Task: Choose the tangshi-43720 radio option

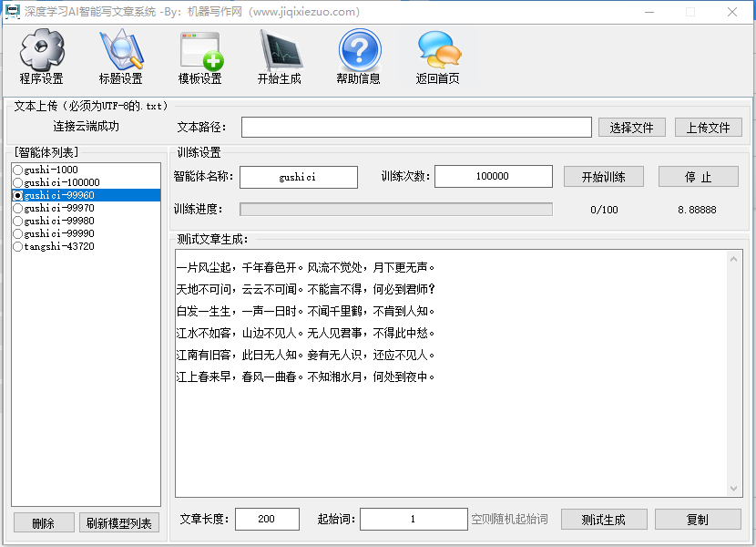Action: point(17,246)
